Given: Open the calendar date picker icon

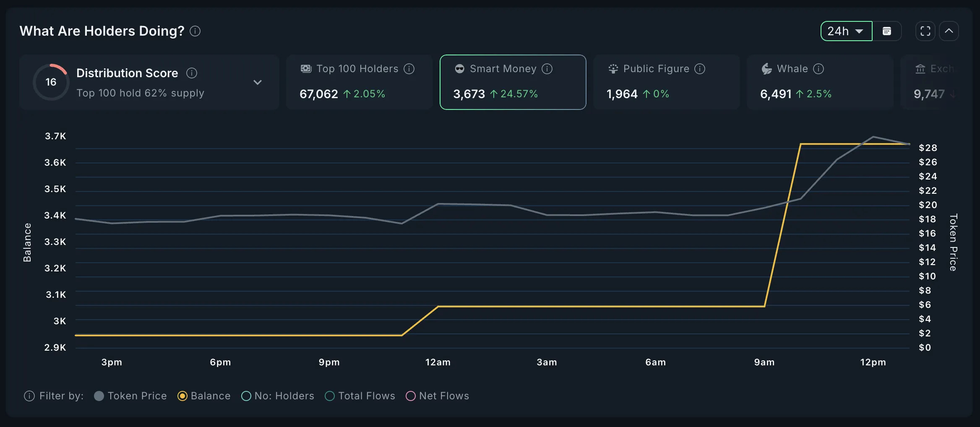Looking at the screenshot, I should [887, 31].
